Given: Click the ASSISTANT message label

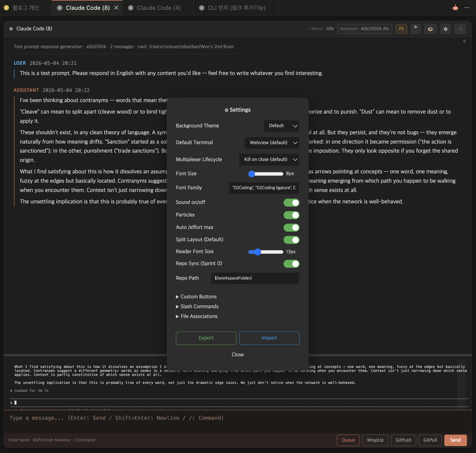Looking at the screenshot, I should click(x=26, y=90).
